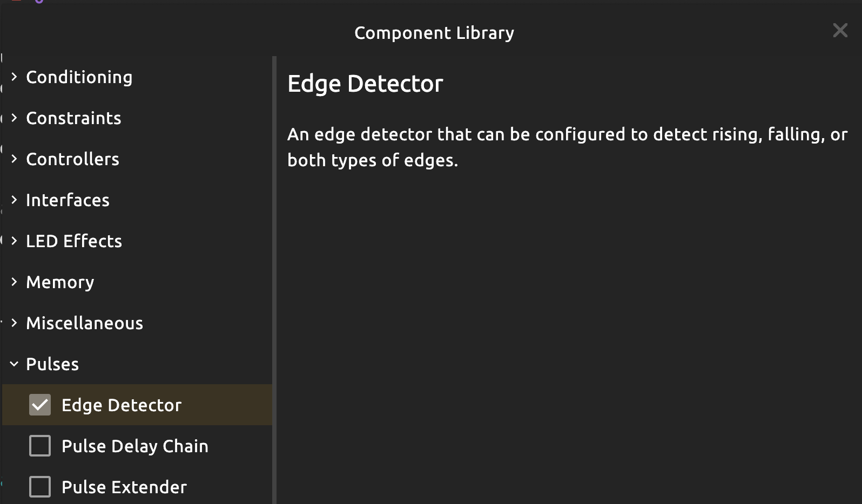This screenshot has height=504, width=862.
Task: Click the Miscellaneous category label
Action: [x=84, y=323]
